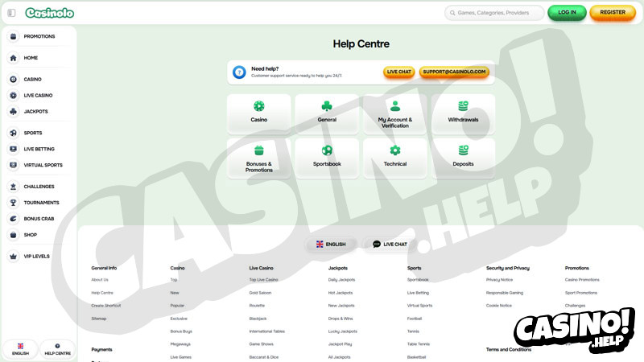Open Help Centre footer link

[102, 293]
